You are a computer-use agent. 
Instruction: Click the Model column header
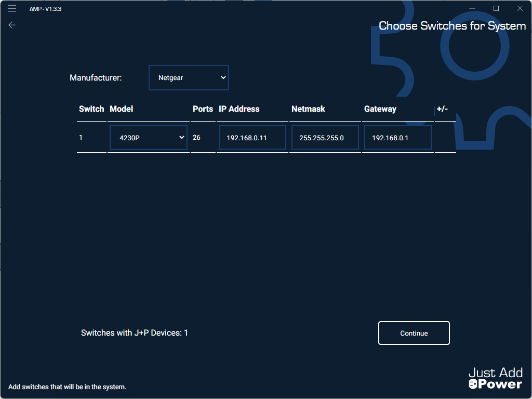click(x=121, y=109)
